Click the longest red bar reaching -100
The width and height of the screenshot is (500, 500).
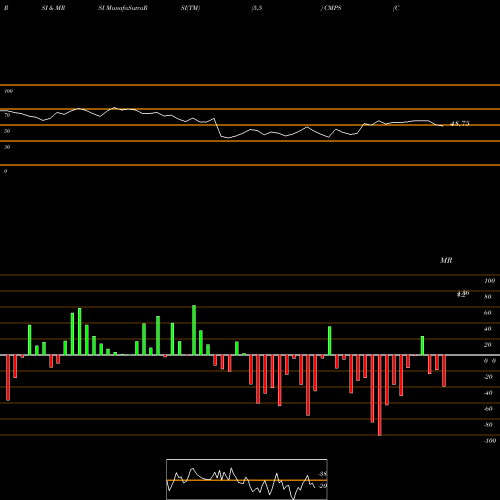click(x=380, y=395)
